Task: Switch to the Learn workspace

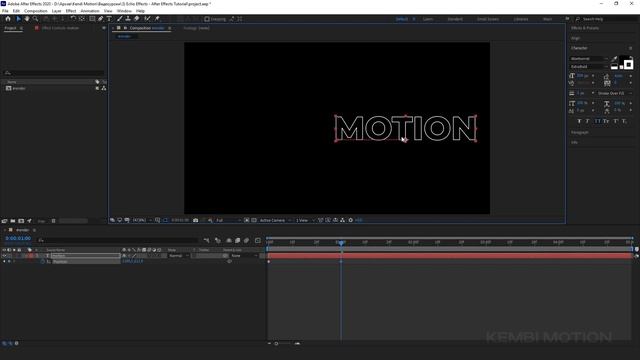Action: click(x=428, y=19)
